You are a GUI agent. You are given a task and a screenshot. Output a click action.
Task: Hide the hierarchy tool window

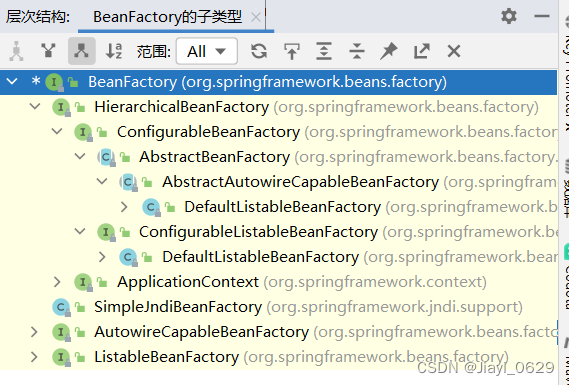[x=541, y=16]
